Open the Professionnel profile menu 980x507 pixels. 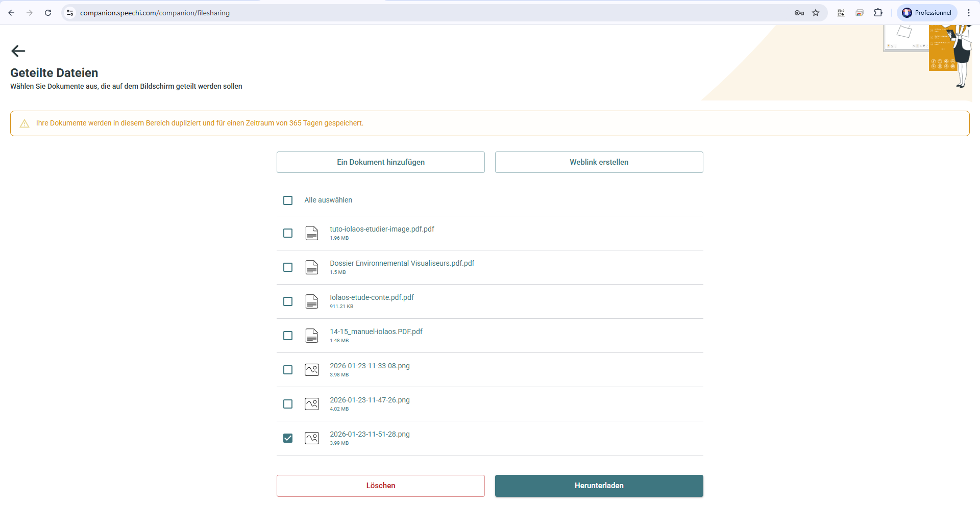click(x=926, y=13)
